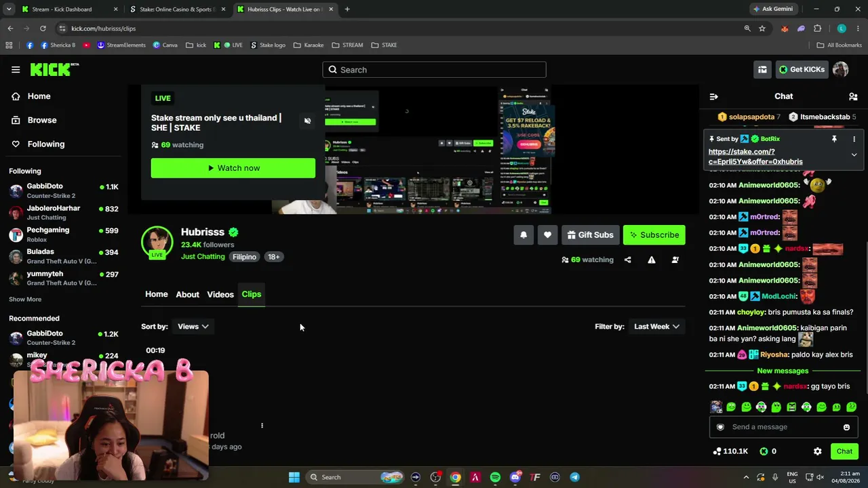The width and height of the screenshot is (868, 488).
Task: Click the KICK logo
Action: (x=54, y=69)
